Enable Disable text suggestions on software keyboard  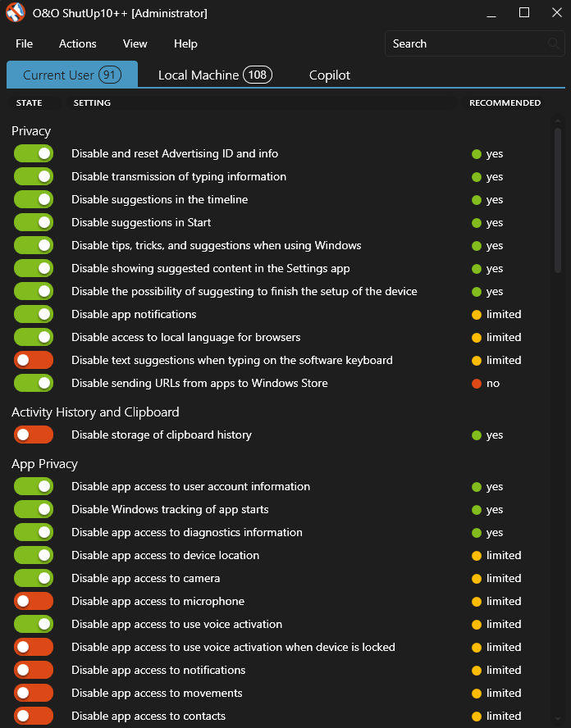tap(34, 360)
